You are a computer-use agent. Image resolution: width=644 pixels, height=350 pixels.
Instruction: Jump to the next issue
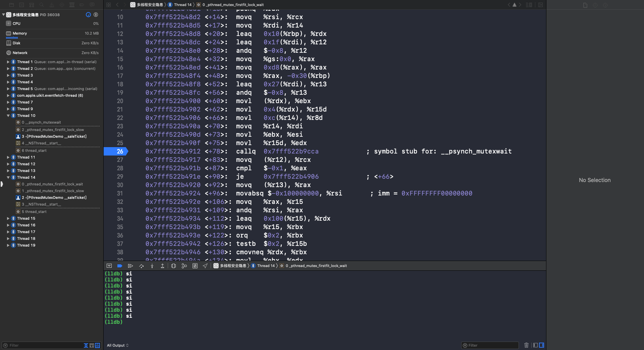tap(520, 5)
